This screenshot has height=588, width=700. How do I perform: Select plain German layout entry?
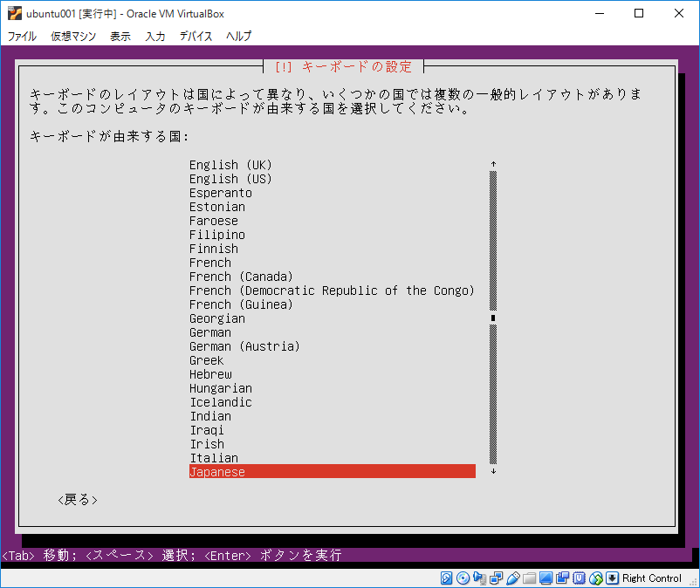pyautogui.click(x=333, y=332)
